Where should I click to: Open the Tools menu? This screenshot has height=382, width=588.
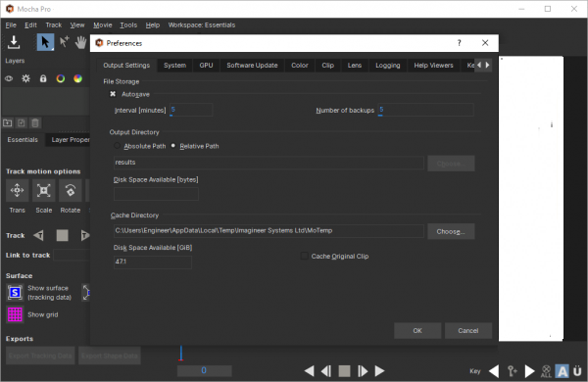[128, 25]
